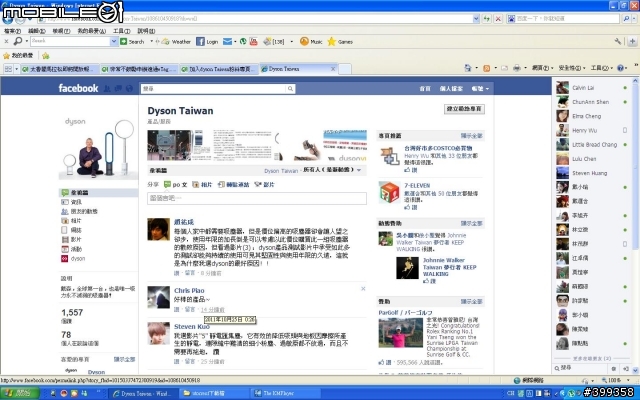
Task: Click the create page button near title
Action: (x=464, y=109)
